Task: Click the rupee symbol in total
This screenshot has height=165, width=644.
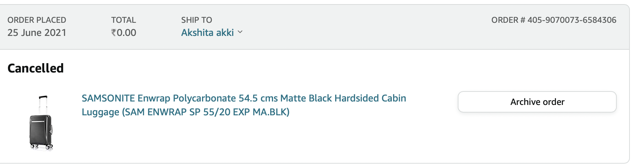Action: click(114, 32)
